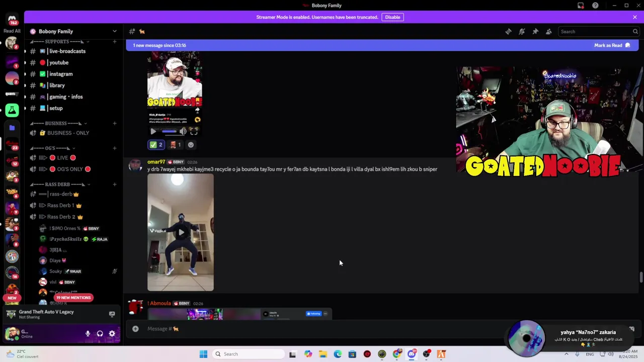Mute the top video's volume

[x=183, y=132]
